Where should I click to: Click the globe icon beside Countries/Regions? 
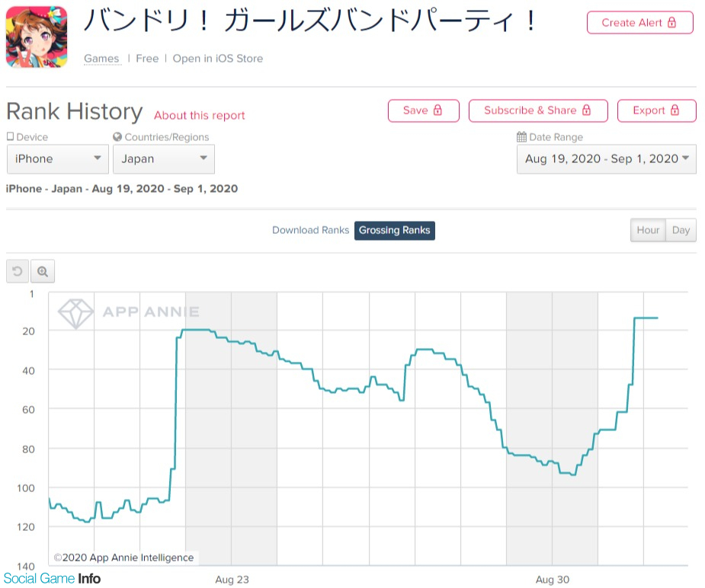pyautogui.click(x=117, y=137)
